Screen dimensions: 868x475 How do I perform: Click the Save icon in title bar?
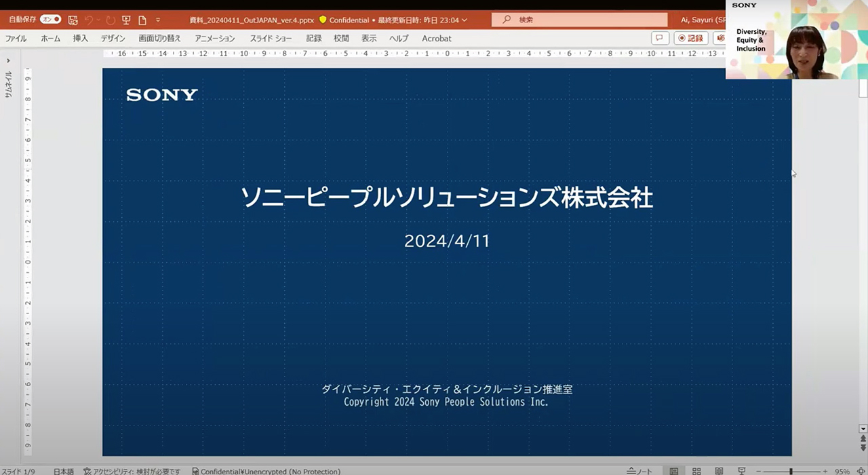(x=73, y=20)
